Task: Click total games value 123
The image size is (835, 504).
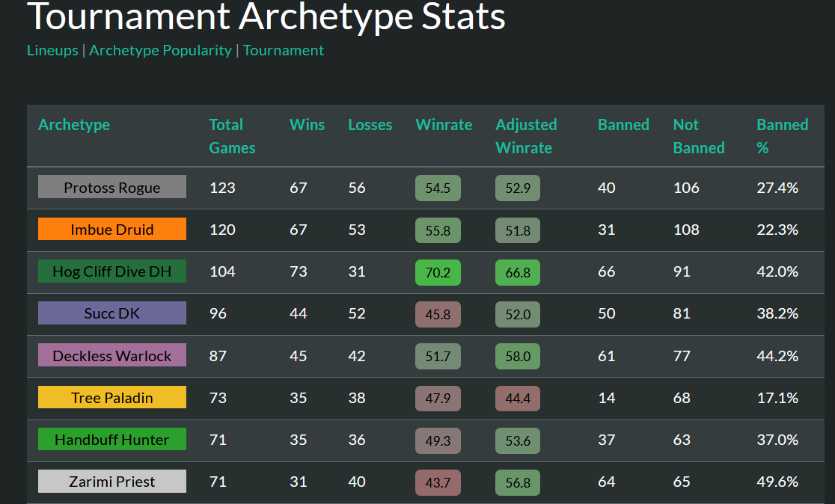Action: pyautogui.click(x=222, y=188)
